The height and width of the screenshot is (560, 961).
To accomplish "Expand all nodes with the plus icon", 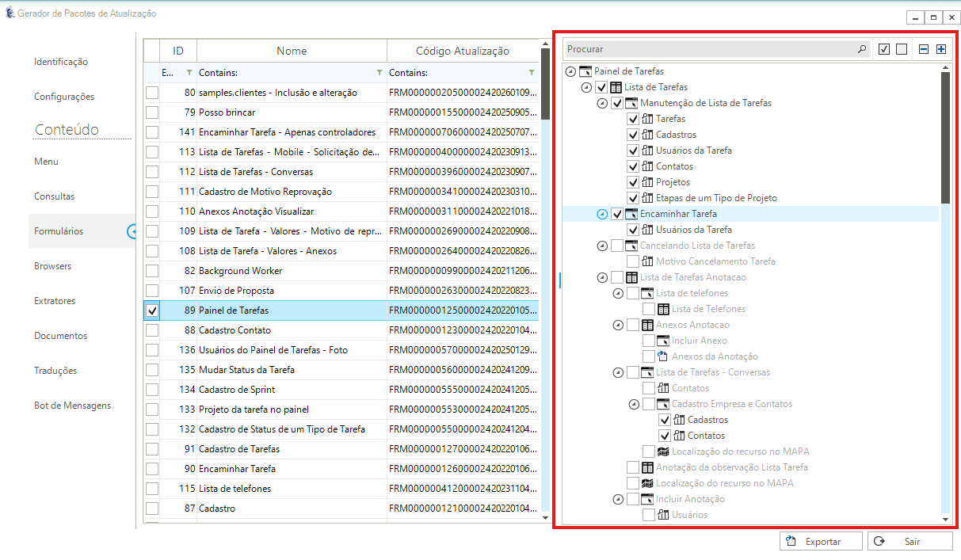I will tap(941, 49).
